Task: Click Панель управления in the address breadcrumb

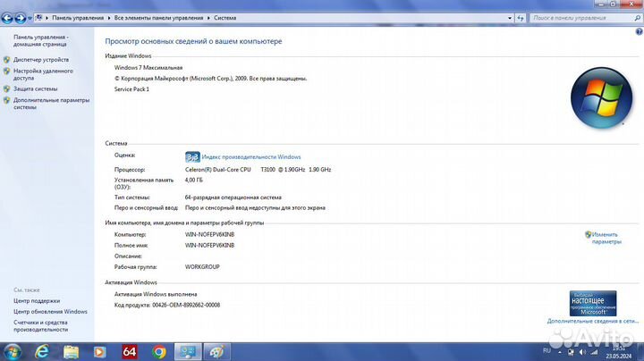Action: click(76, 16)
